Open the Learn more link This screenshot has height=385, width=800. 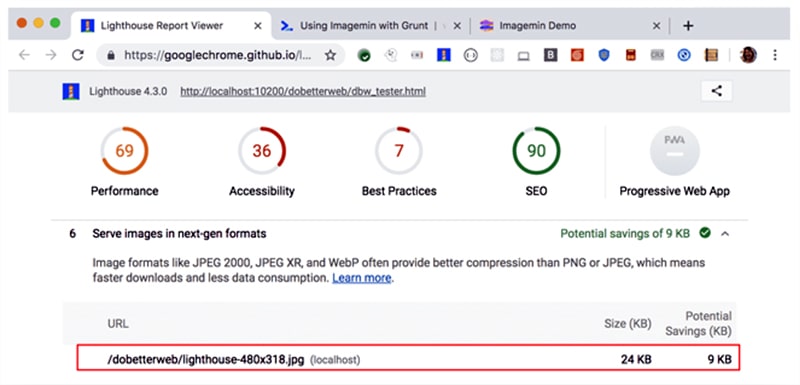pyautogui.click(x=361, y=278)
